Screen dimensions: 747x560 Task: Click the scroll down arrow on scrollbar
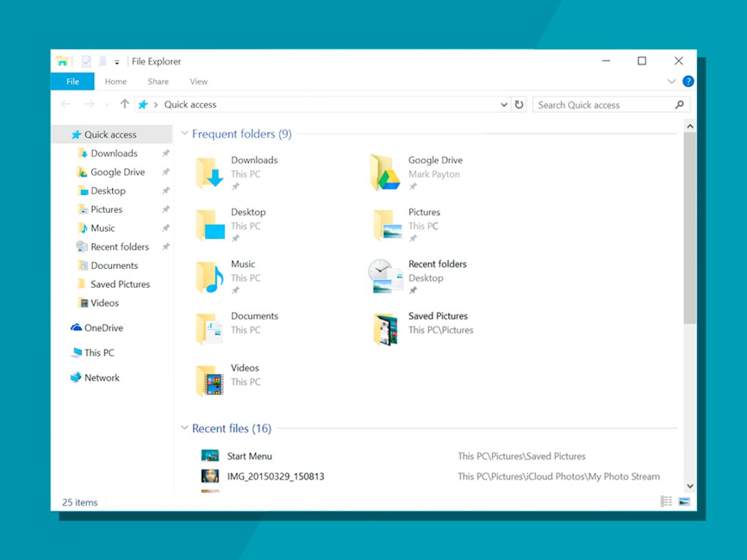point(690,486)
